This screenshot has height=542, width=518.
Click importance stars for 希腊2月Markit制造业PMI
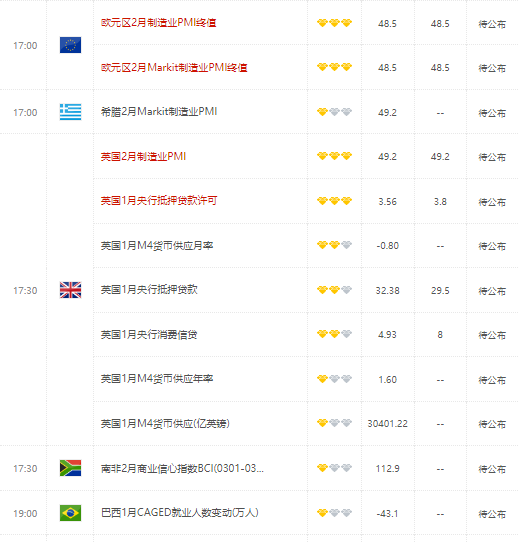coord(335,112)
